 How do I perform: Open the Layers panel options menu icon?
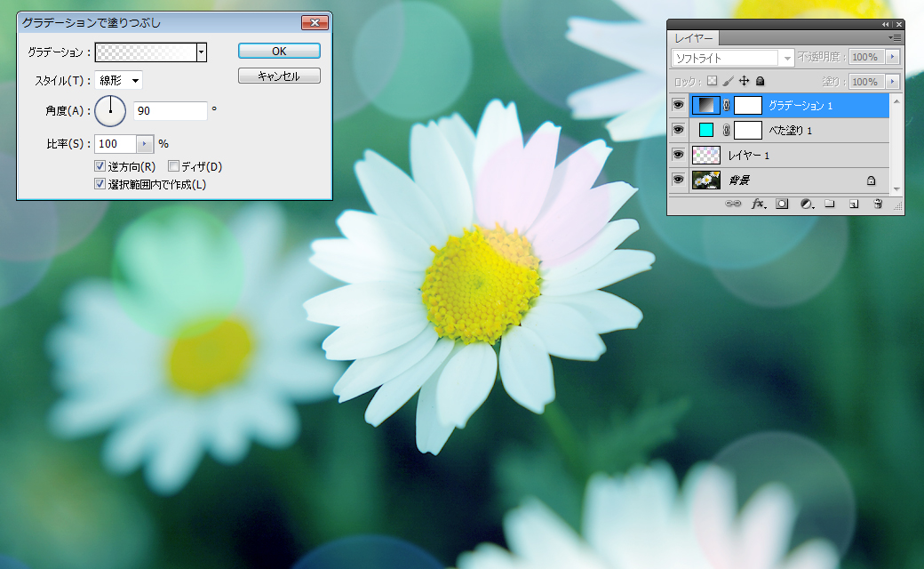[x=895, y=37]
